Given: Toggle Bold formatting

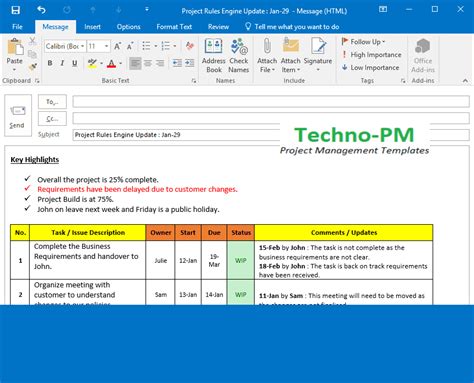Looking at the screenshot, I should [50, 63].
